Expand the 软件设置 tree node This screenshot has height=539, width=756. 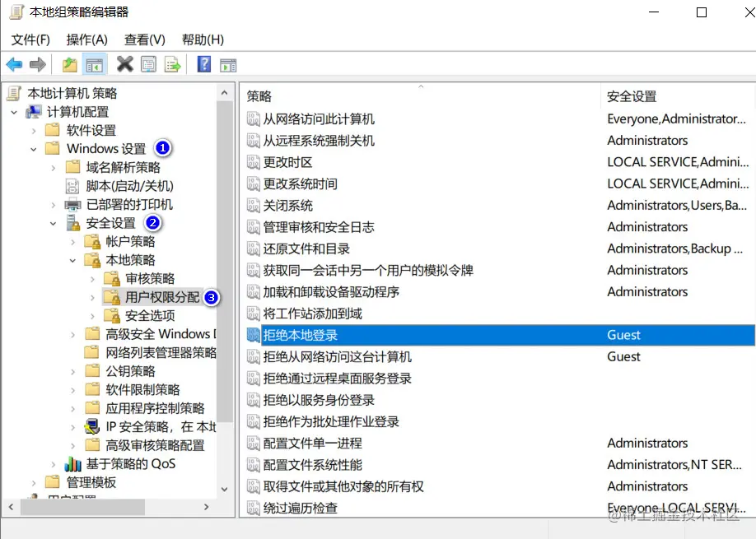point(33,131)
